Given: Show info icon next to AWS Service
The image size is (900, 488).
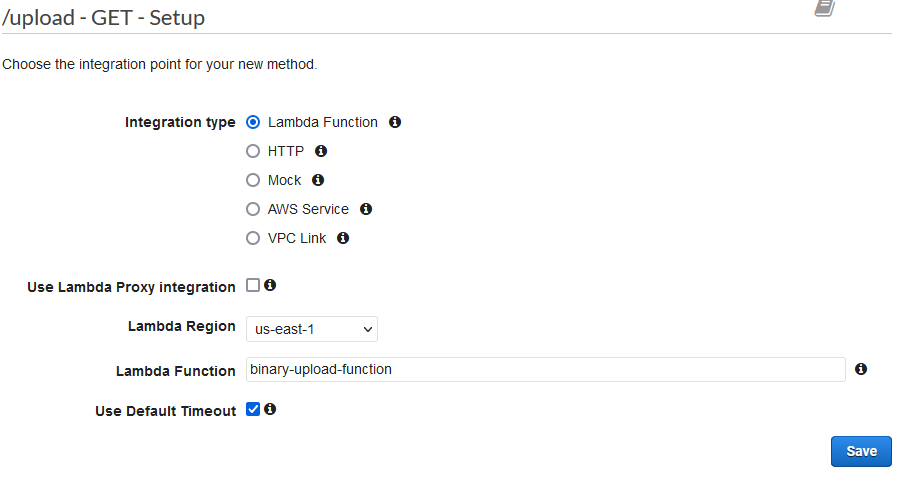Looking at the screenshot, I should click(x=366, y=209).
